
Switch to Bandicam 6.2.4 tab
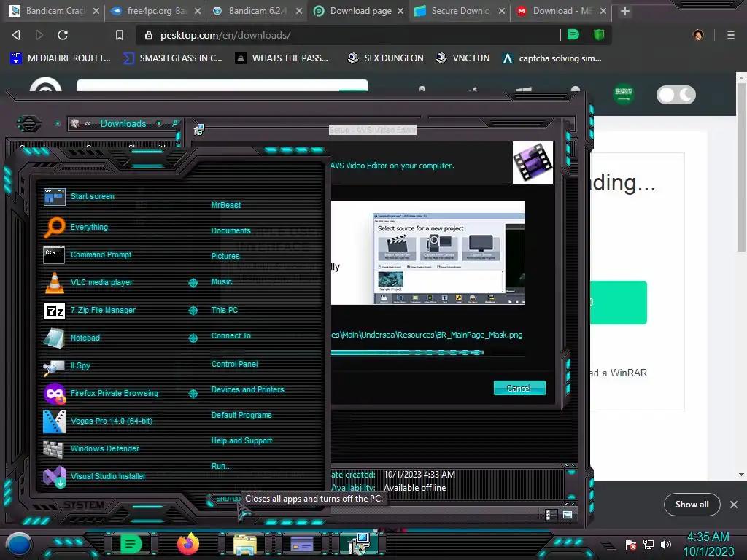click(x=257, y=11)
